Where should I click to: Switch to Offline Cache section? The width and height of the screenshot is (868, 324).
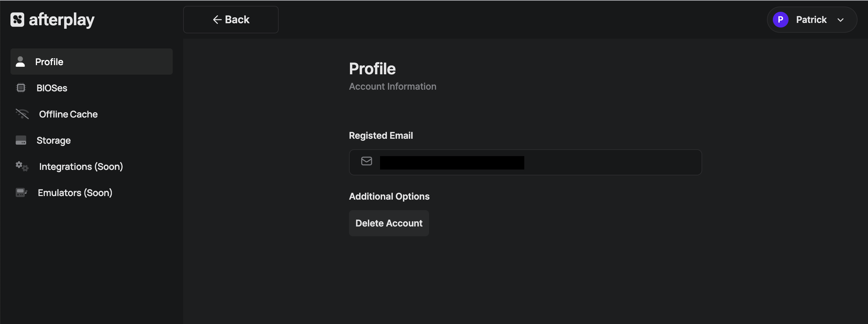tap(68, 114)
